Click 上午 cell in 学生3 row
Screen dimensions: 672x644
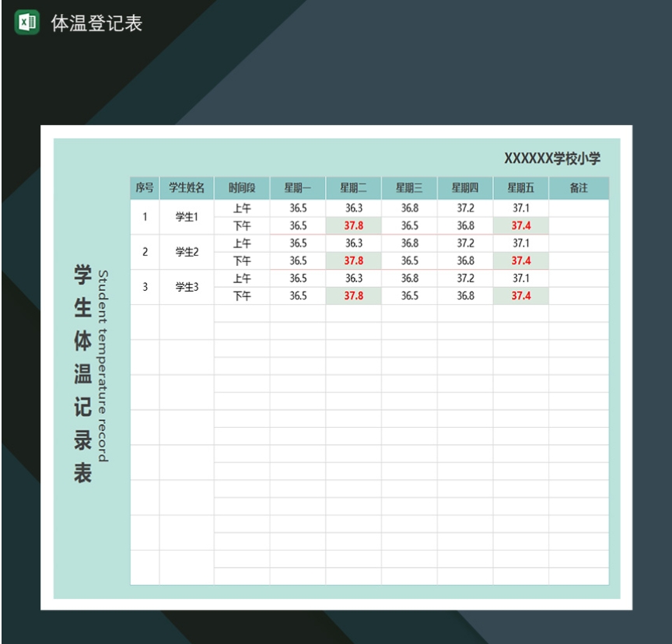tap(242, 278)
